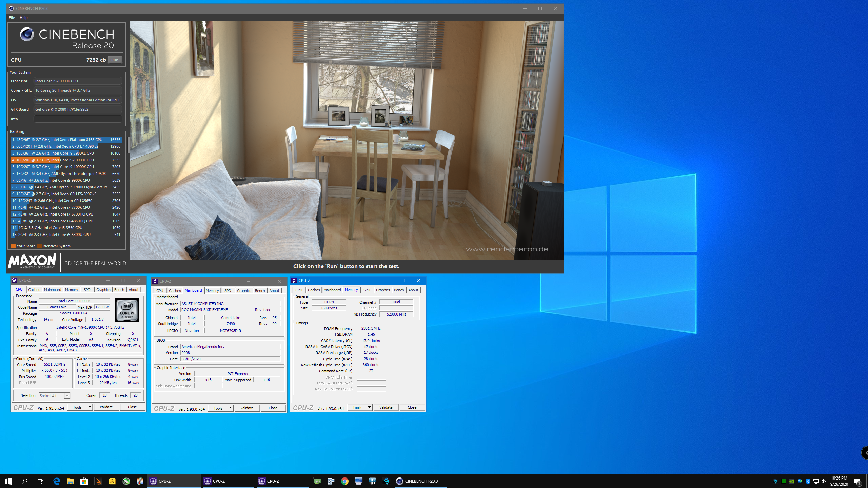Click the BIOS date 08/03/2020
Viewport: 868px width, 488px height.
(230, 359)
